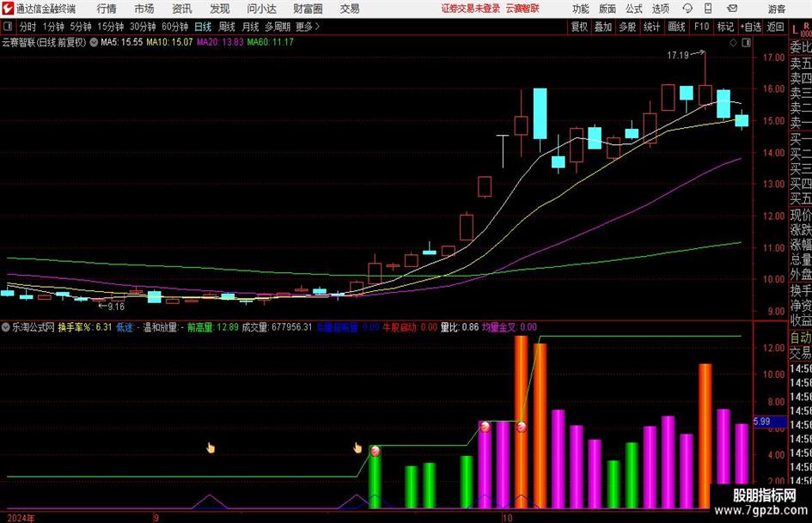Switch to 1分钟 period tab
The height and width of the screenshot is (523, 812).
coord(53,27)
